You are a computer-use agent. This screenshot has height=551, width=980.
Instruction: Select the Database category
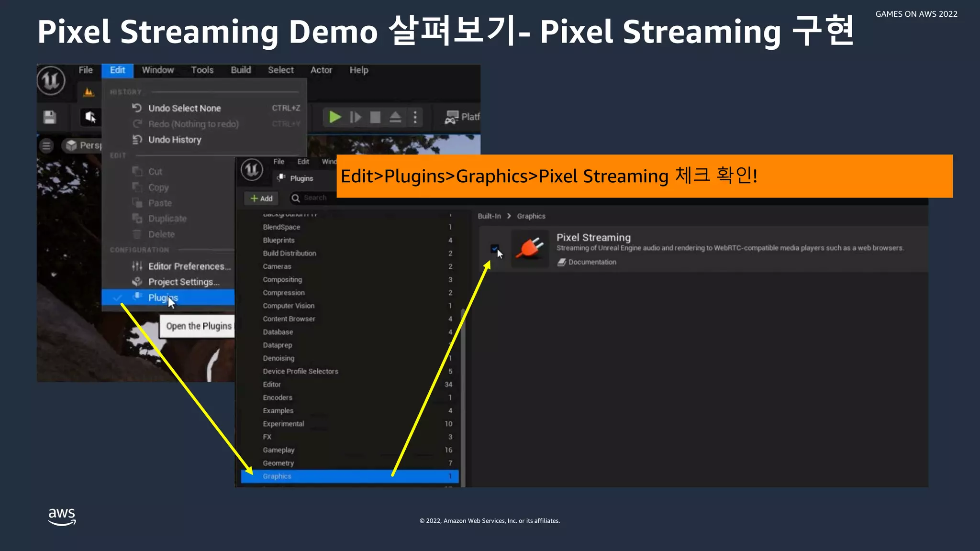click(x=349, y=332)
